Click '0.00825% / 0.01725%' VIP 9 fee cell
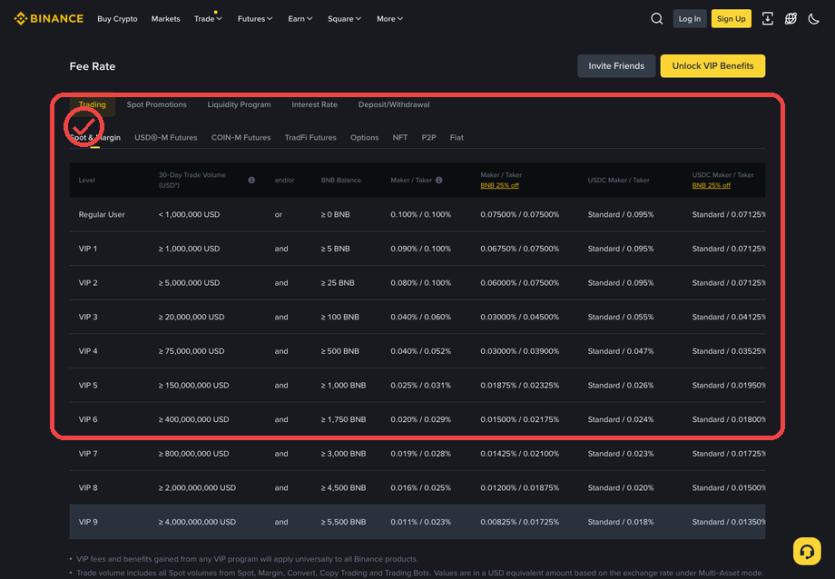The image size is (835, 579). tap(520, 521)
